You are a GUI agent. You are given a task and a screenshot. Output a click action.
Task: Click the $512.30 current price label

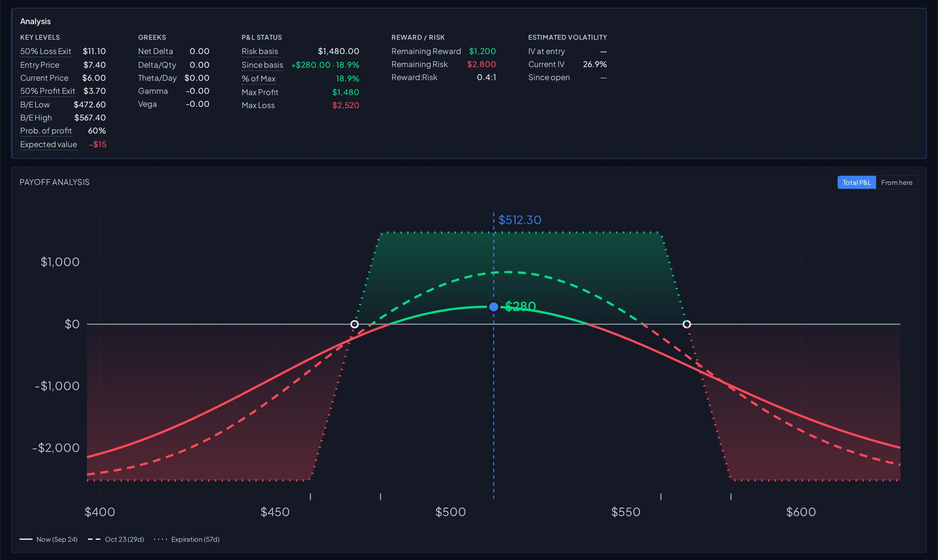[x=520, y=220]
